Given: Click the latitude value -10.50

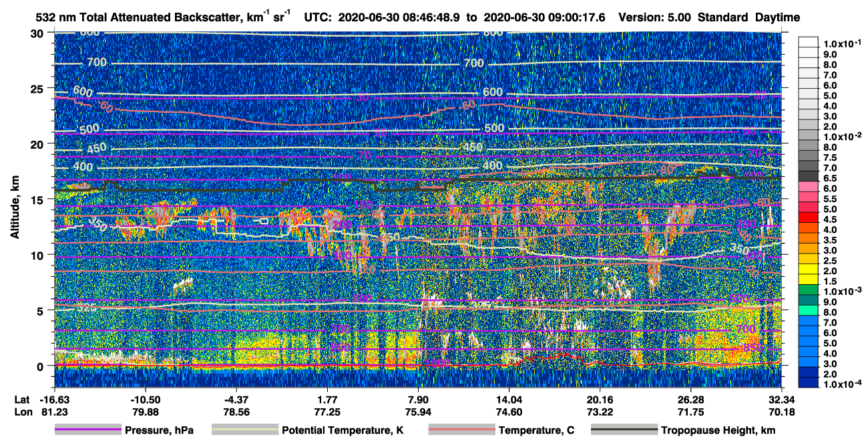Looking at the screenshot, I should pyautogui.click(x=145, y=400).
